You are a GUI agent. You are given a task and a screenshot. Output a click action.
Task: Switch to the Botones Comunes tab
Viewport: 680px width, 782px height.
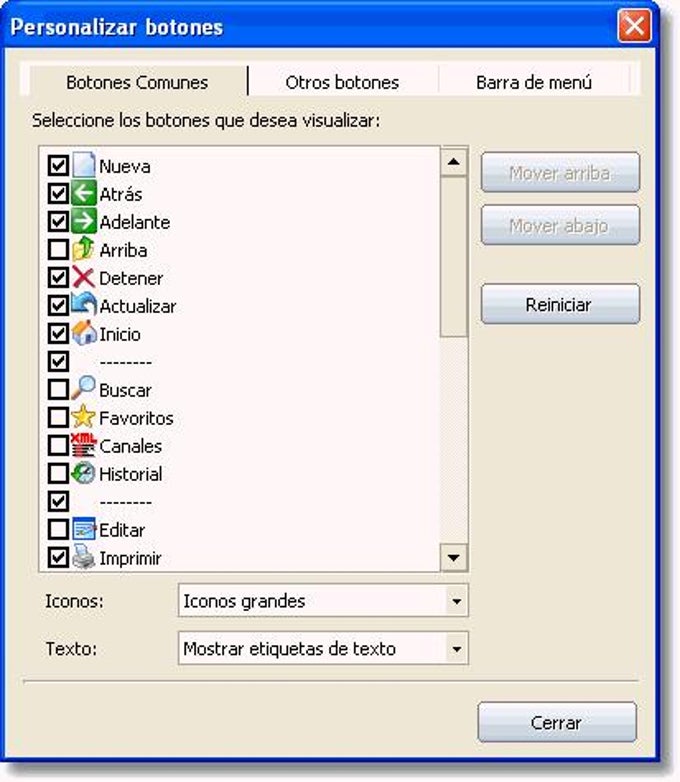[137, 82]
